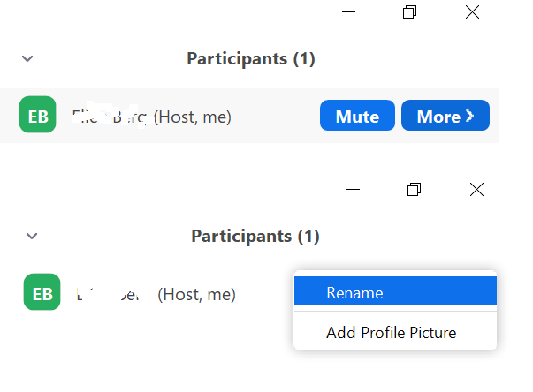Open the More options for the participant
This screenshot has width=533, height=392.
point(445,116)
